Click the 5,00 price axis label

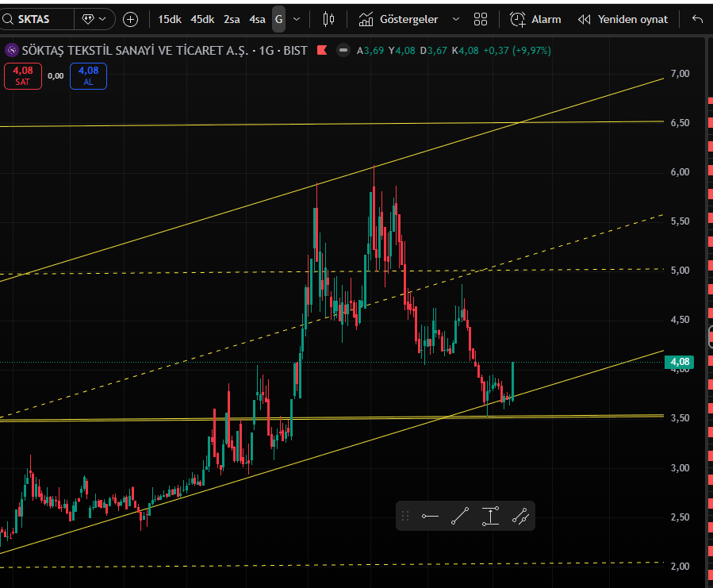[680, 271]
